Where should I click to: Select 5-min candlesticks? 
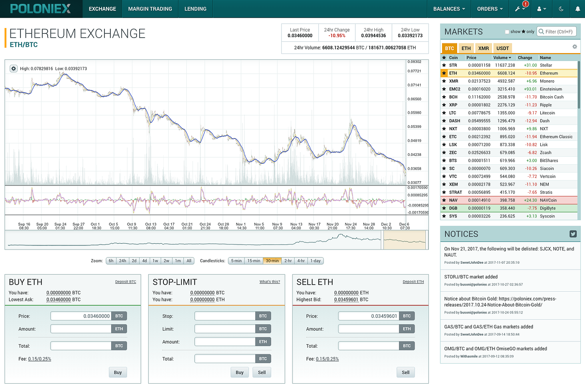(236, 261)
